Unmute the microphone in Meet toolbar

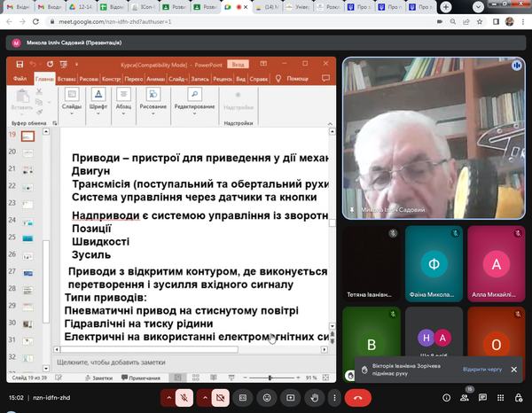(x=184, y=398)
